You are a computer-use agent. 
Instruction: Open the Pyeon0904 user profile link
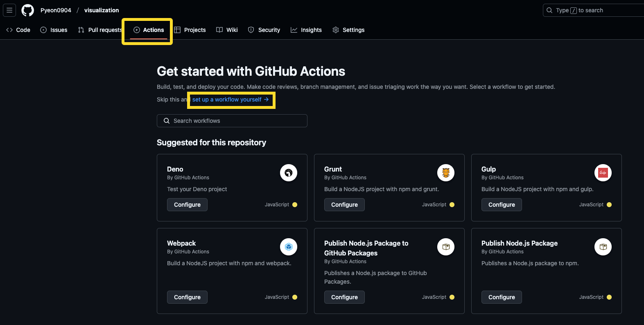point(56,10)
